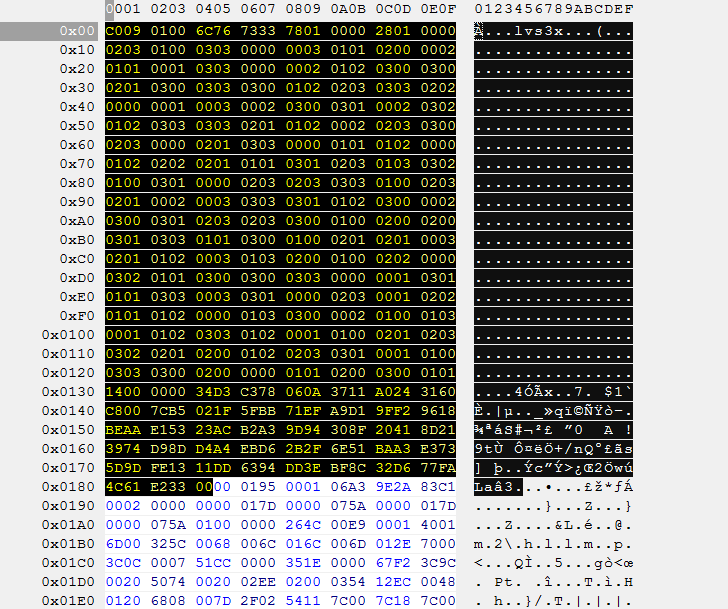Click the 0C0D column header
The width and height of the screenshot is (728, 609).
point(393,9)
